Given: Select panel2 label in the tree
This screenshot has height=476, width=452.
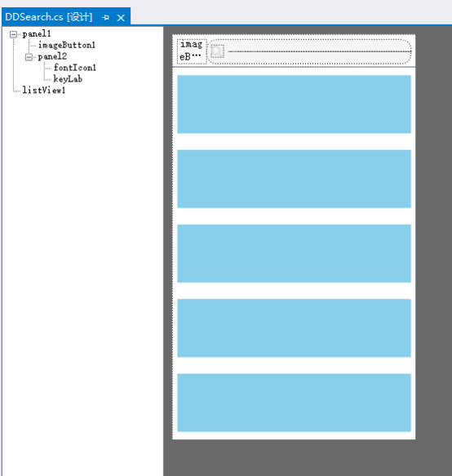Looking at the screenshot, I should point(52,56).
